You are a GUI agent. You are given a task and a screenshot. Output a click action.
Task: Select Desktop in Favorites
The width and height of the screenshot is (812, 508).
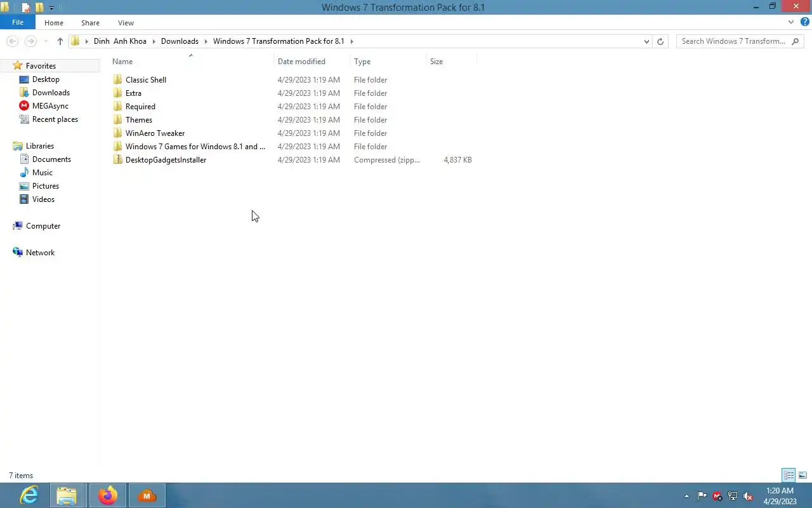pyautogui.click(x=46, y=79)
